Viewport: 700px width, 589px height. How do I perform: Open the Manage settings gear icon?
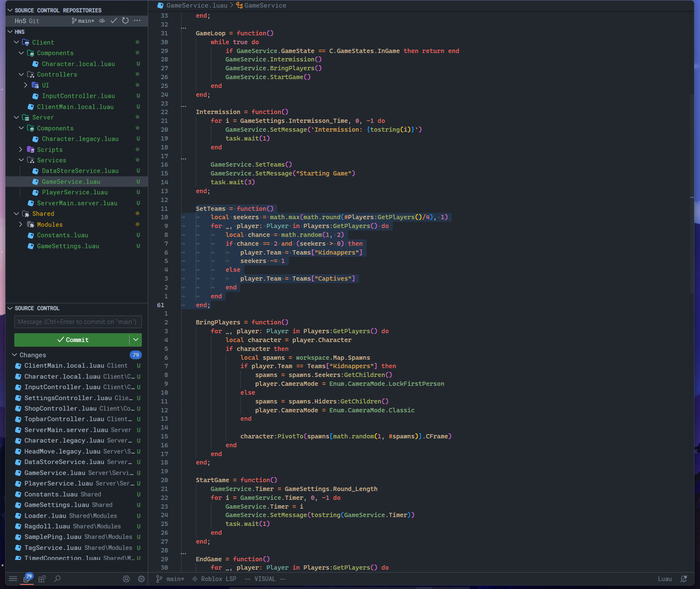pos(141,579)
